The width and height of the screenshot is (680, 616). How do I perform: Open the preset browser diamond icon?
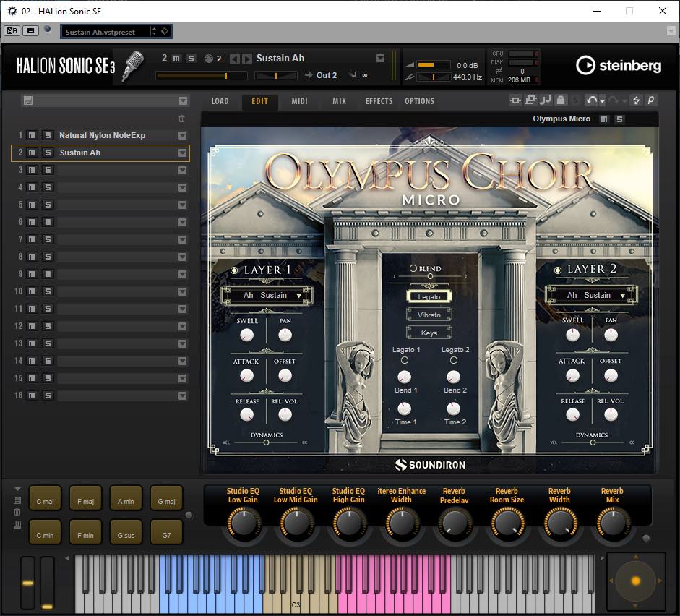click(x=165, y=31)
